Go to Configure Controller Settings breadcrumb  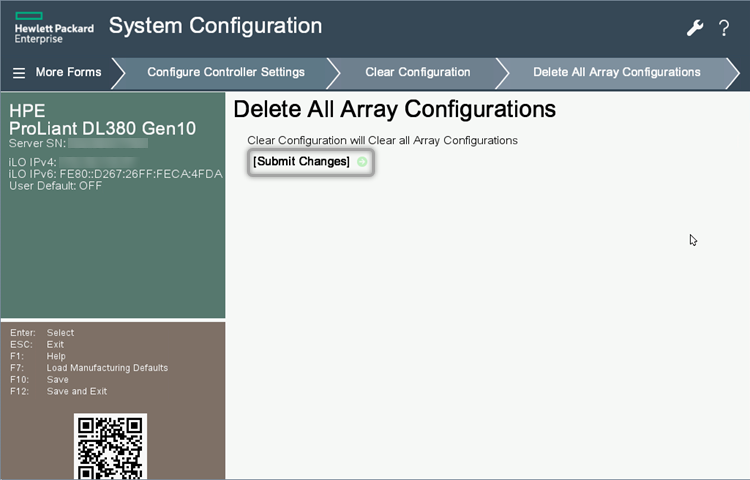tap(226, 72)
